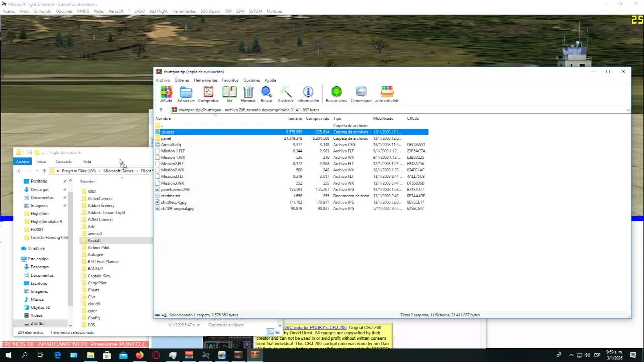Open the Órdenes menu in WinRAR

click(x=182, y=80)
